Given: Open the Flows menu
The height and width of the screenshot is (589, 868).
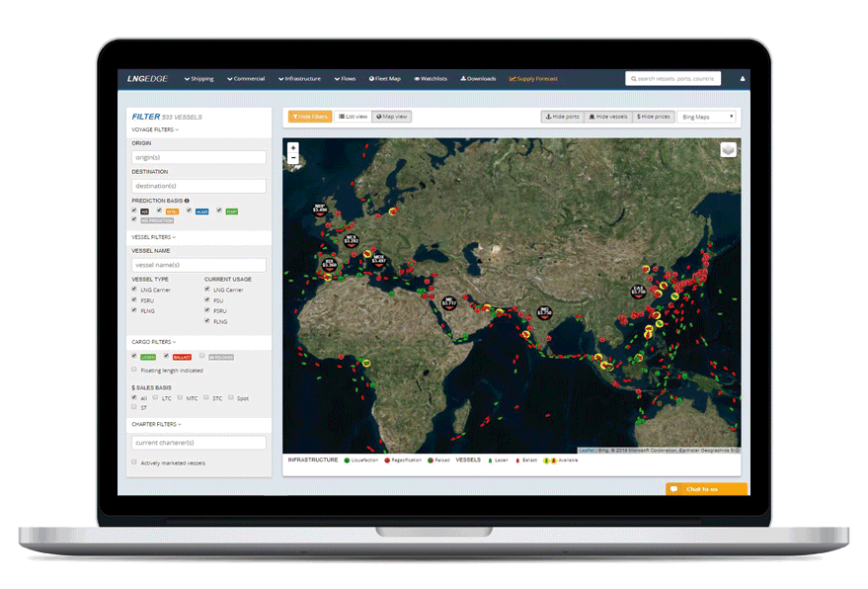Looking at the screenshot, I should [348, 78].
